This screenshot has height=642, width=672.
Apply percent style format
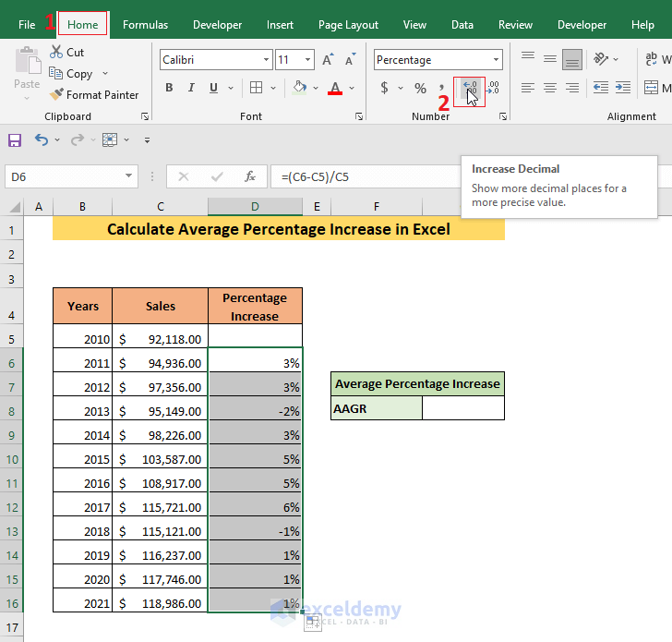[x=420, y=88]
